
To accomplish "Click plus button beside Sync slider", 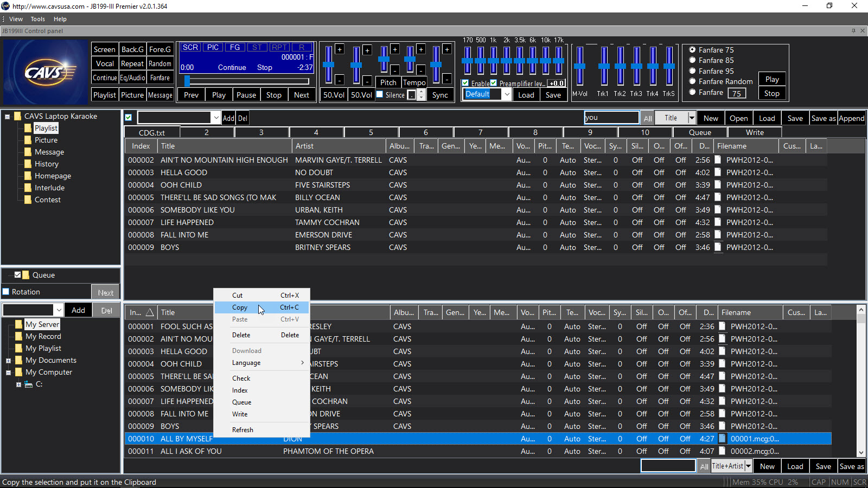I will 447,49.
